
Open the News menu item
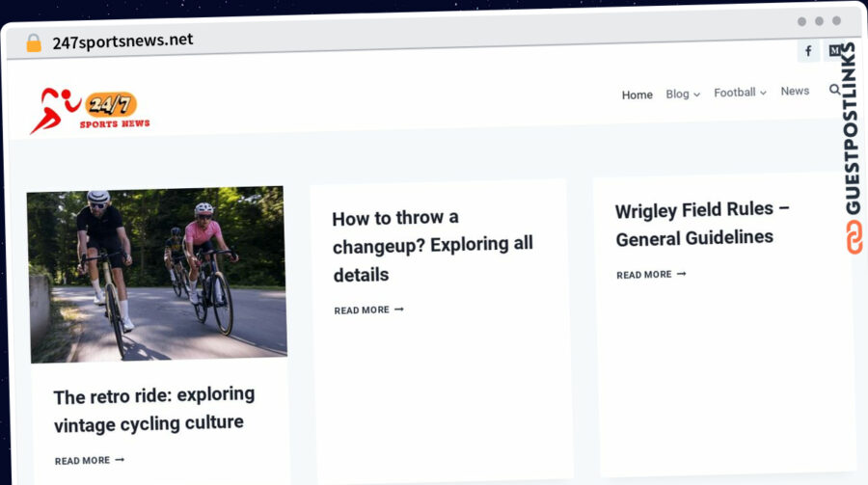(x=795, y=91)
